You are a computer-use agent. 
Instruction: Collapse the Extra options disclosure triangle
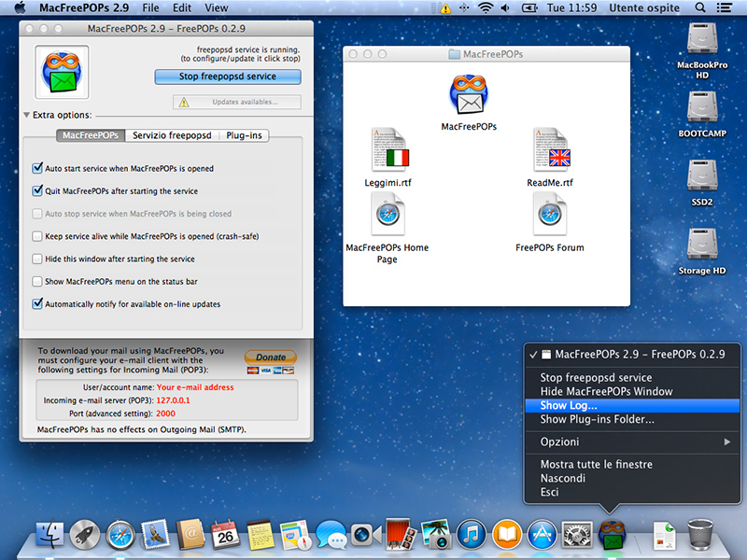[27, 115]
